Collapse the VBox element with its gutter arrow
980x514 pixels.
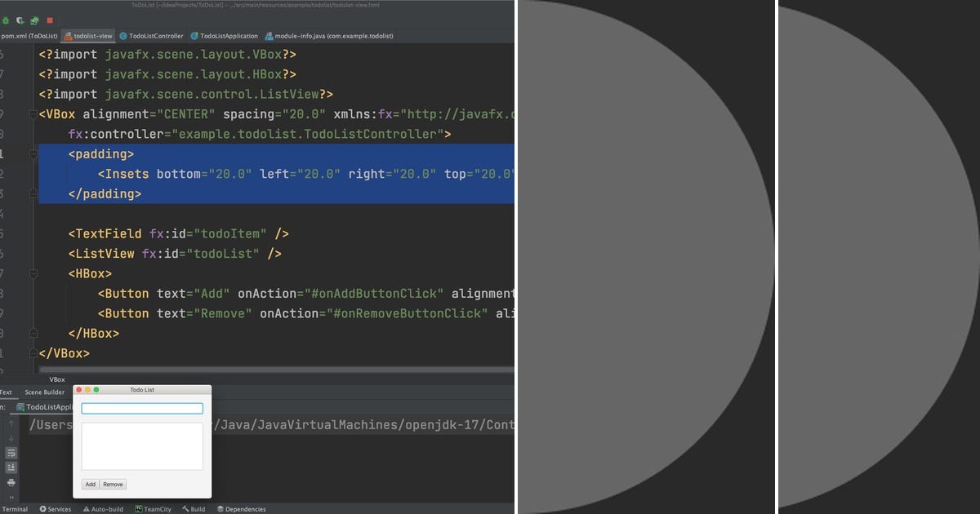click(x=33, y=113)
